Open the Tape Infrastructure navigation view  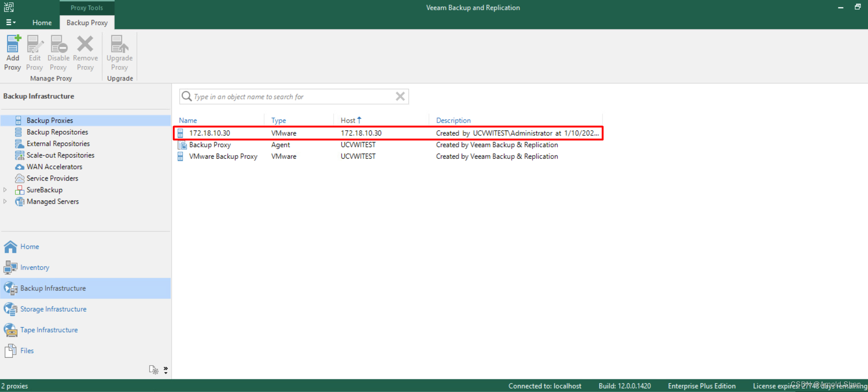(x=86, y=330)
